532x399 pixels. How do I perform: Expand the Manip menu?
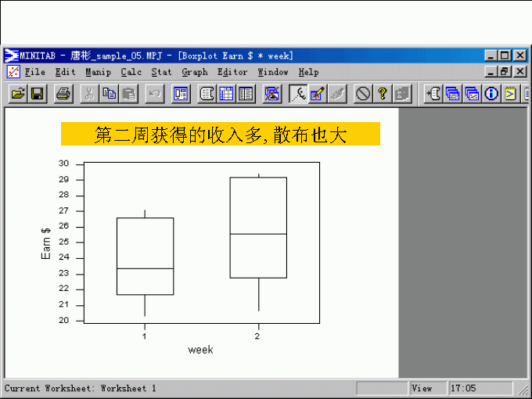pyautogui.click(x=98, y=72)
